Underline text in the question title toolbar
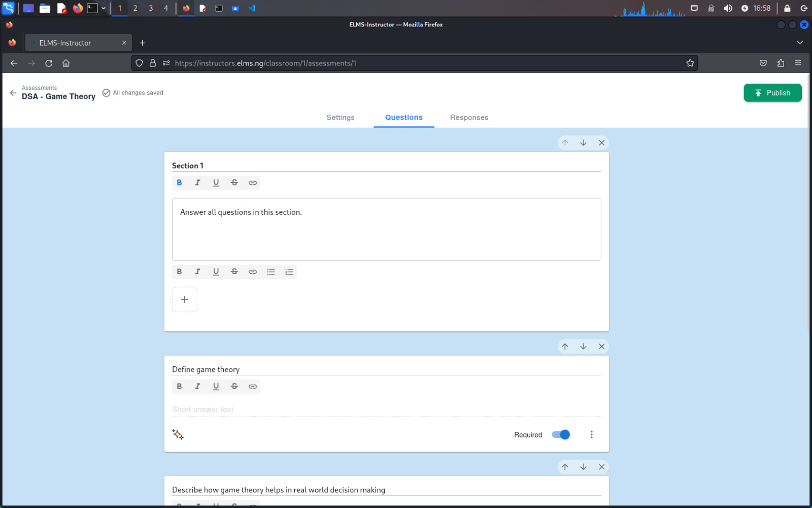The height and width of the screenshot is (508, 812). point(216,386)
